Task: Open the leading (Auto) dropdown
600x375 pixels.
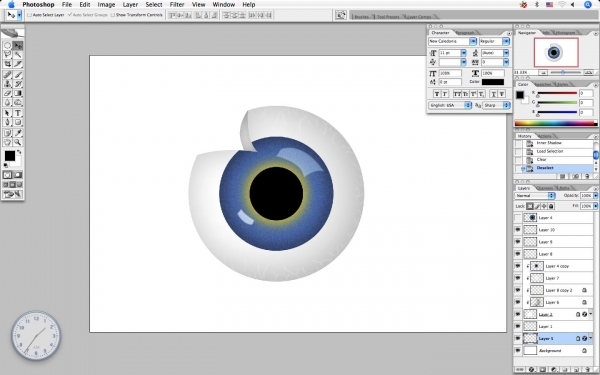Action: [506, 53]
